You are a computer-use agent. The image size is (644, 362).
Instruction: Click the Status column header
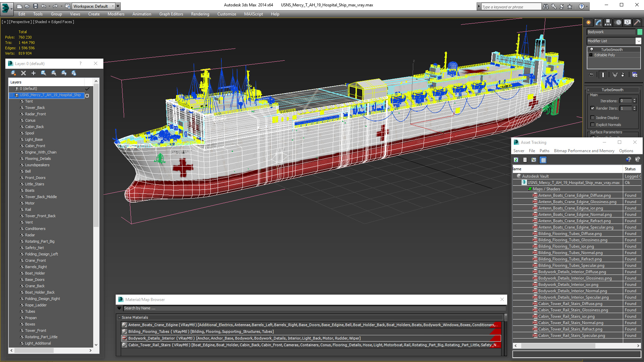(632, 169)
